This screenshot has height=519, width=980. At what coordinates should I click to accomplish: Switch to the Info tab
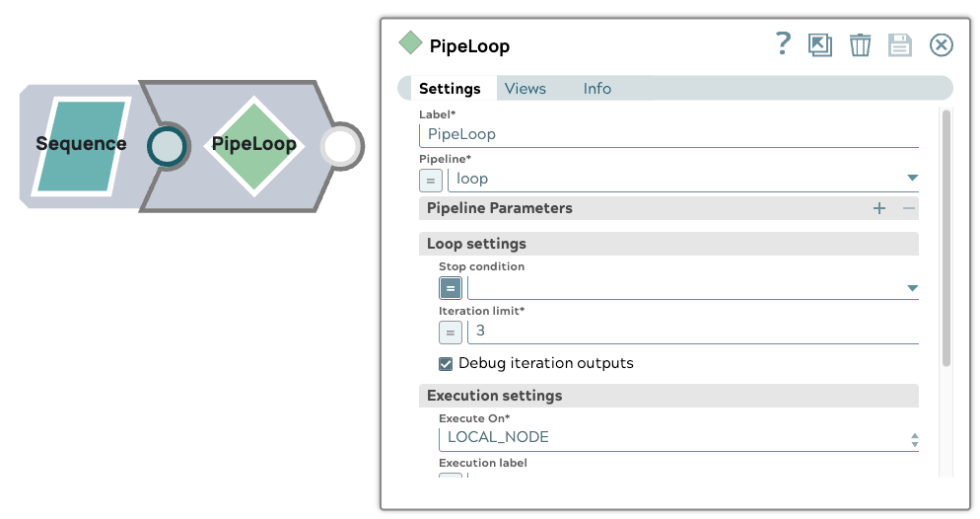pyautogui.click(x=597, y=89)
